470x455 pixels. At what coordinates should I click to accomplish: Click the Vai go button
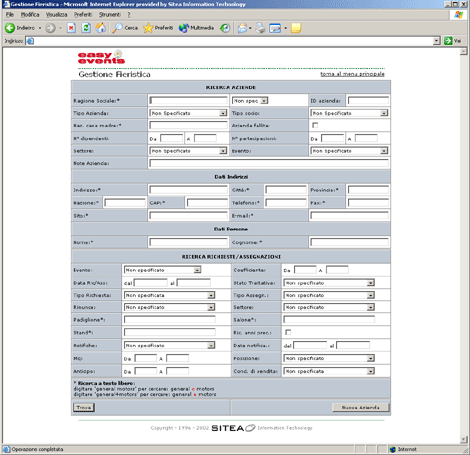[x=453, y=41]
